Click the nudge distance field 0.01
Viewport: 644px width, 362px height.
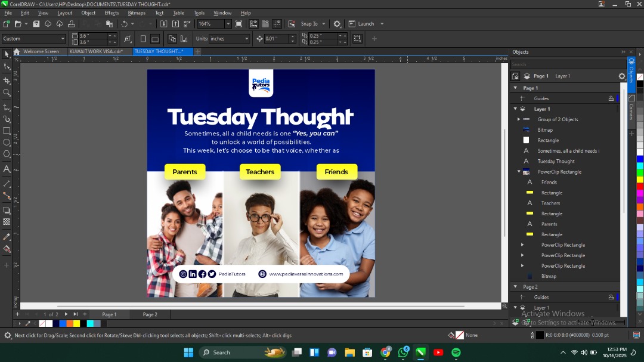pyautogui.click(x=277, y=39)
